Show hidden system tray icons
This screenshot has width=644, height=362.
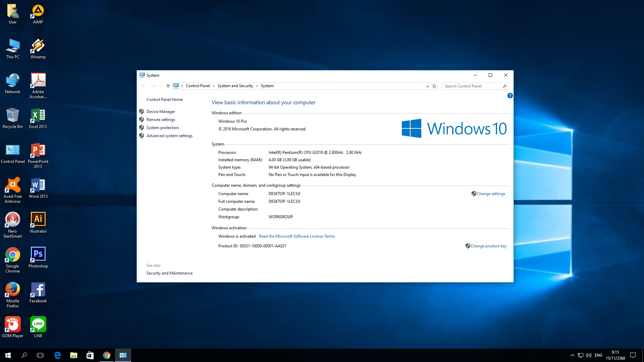tap(572, 355)
